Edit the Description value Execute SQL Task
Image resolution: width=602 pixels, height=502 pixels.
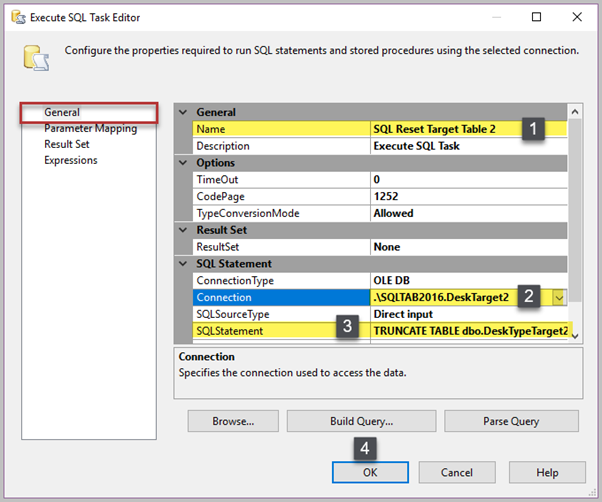[x=417, y=146]
